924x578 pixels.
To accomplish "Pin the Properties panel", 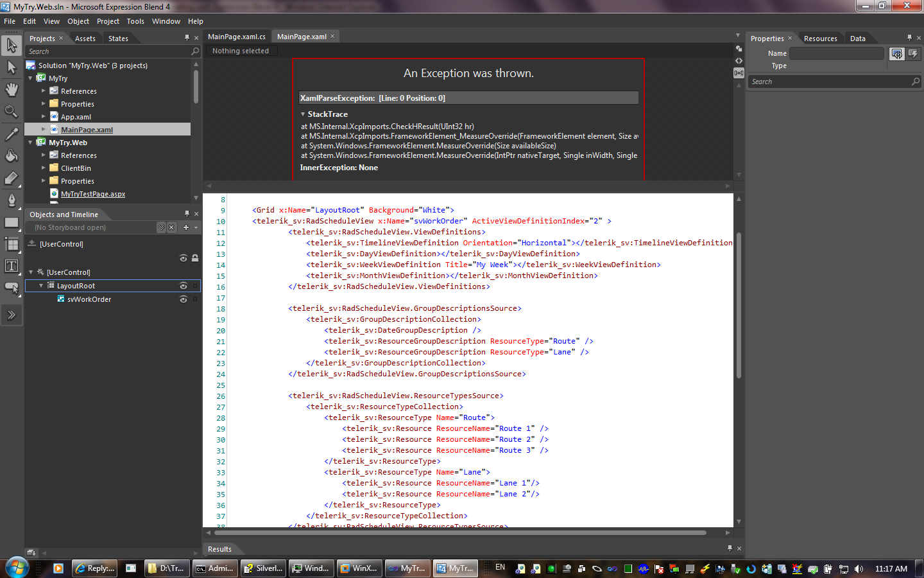I will tap(909, 38).
